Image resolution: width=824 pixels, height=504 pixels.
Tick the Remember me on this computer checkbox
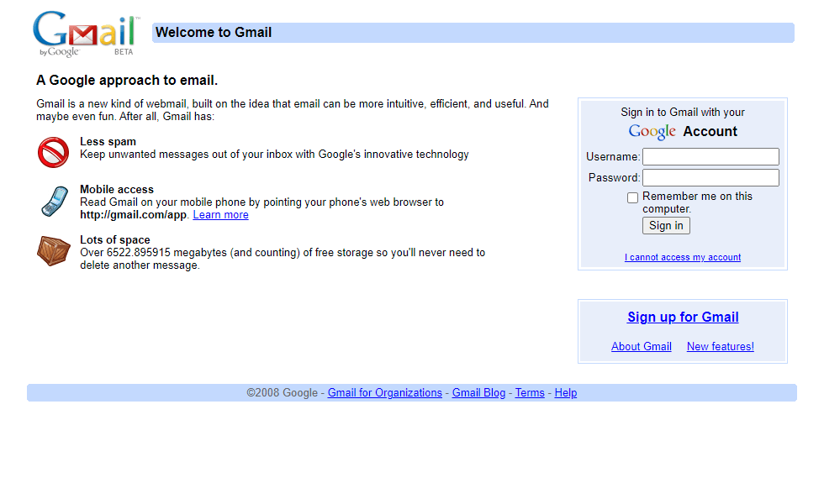coord(632,197)
